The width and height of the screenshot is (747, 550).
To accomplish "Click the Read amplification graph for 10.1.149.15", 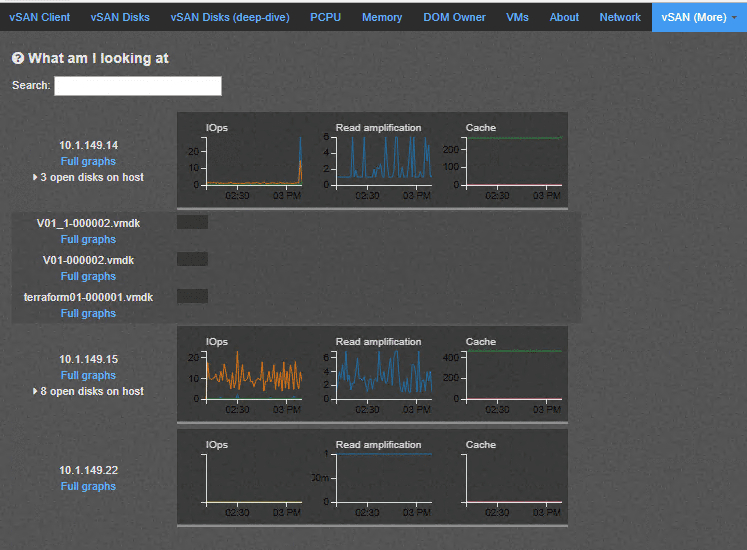I will [384, 375].
